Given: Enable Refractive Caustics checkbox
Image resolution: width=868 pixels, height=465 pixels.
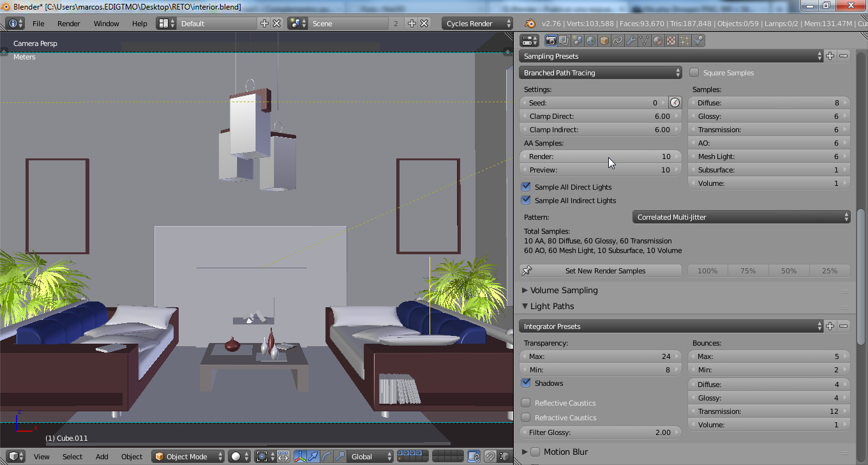Looking at the screenshot, I should pyautogui.click(x=526, y=418).
